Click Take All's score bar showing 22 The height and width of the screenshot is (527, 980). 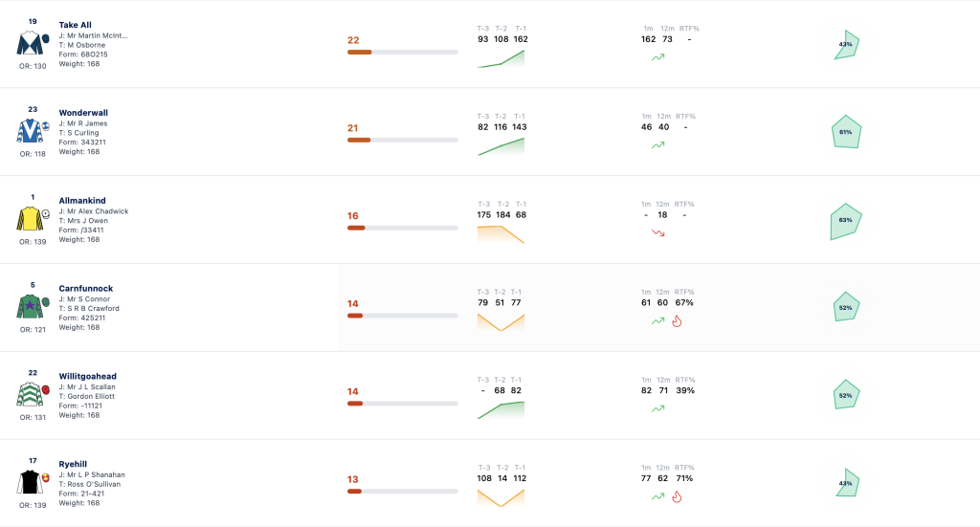(x=403, y=53)
